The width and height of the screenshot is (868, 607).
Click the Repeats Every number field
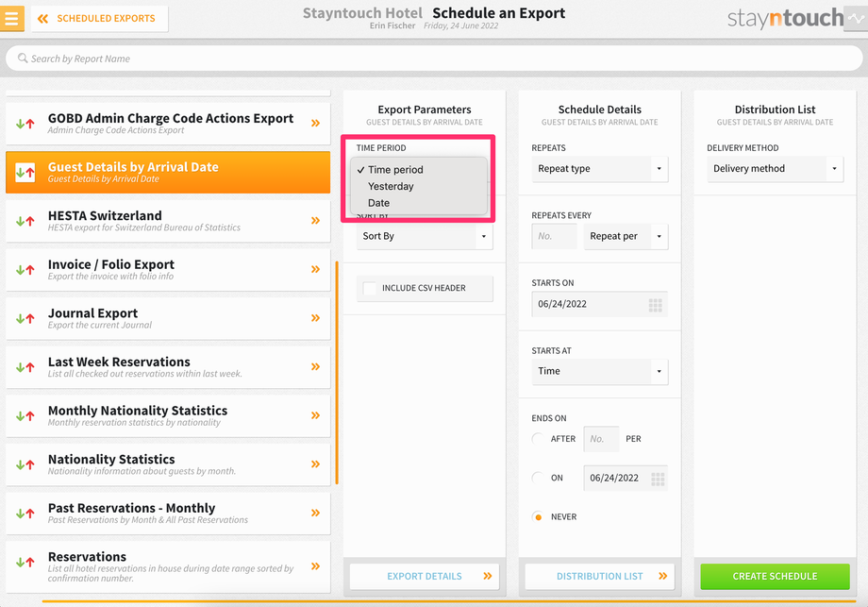pyautogui.click(x=554, y=237)
